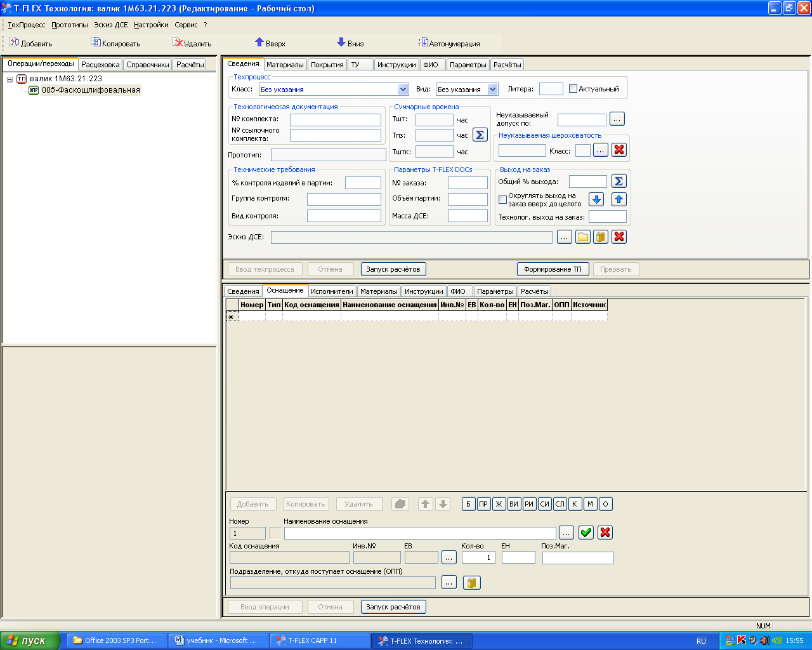
Task: Open the Класс dropdown list
Action: [403, 90]
